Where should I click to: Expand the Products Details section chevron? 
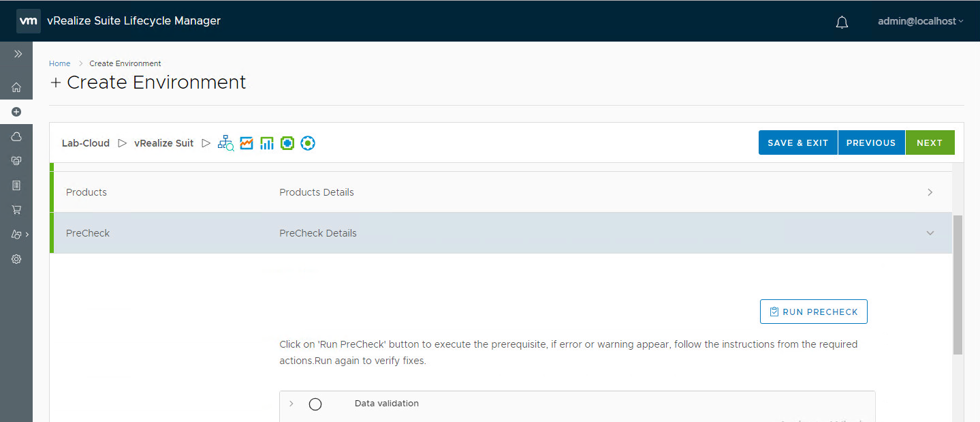pos(930,192)
